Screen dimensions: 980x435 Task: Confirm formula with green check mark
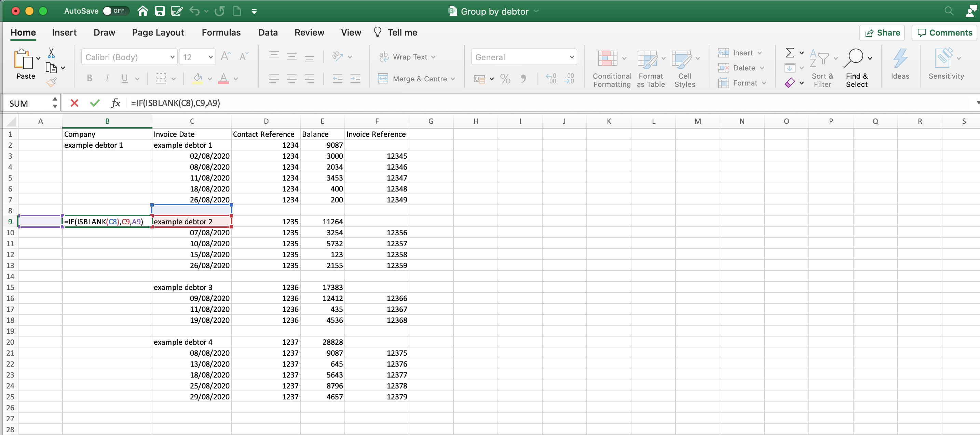point(95,103)
